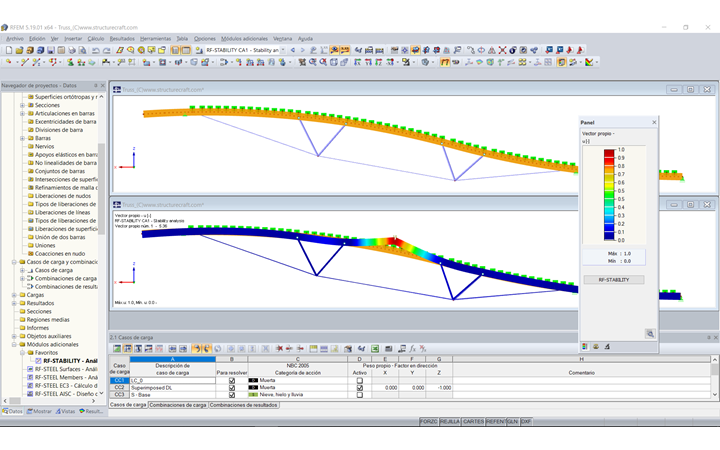Toggle Activo self-weight checkbox for CC1
The height and width of the screenshot is (450, 720).
(x=360, y=381)
